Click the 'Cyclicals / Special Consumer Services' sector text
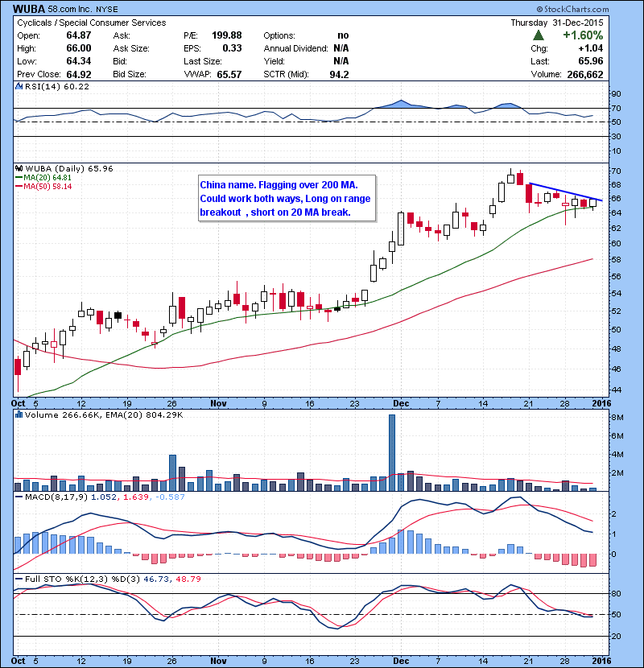Screen dimensions: 644x668 click(92, 23)
